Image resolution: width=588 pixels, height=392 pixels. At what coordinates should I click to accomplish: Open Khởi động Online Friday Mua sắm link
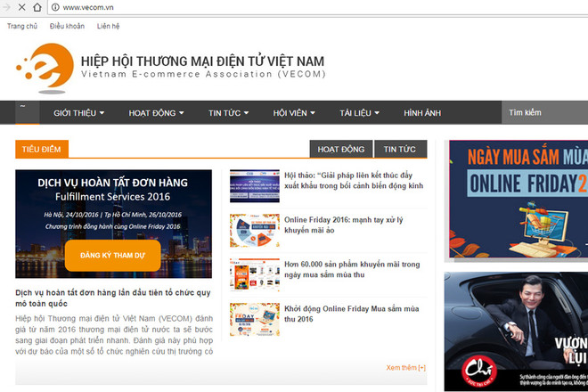click(351, 314)
